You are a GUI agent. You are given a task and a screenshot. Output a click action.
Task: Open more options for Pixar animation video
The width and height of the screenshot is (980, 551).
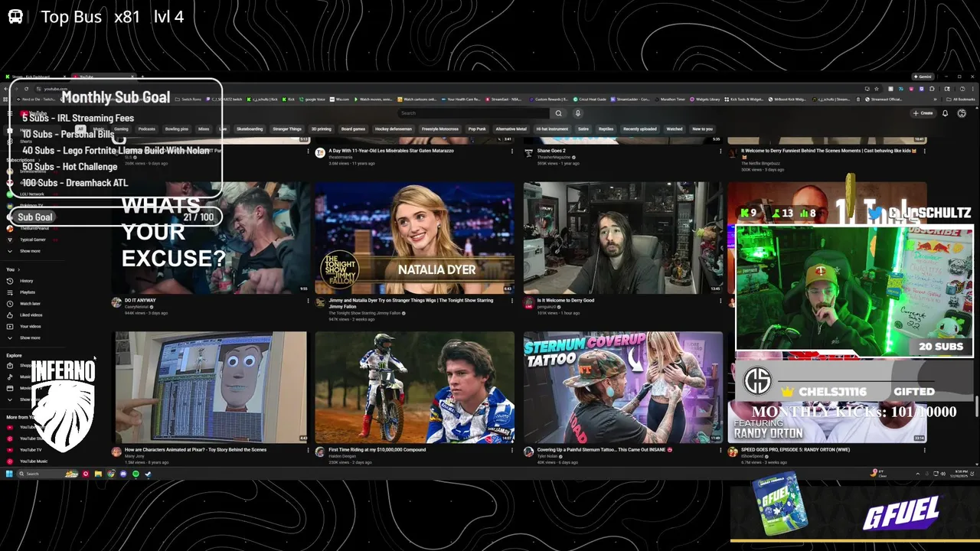click(x=308, y=450)
